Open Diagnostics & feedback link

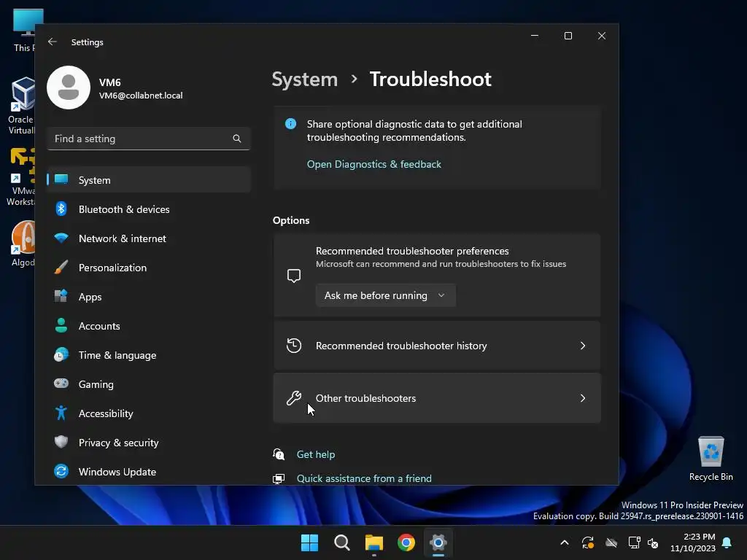click(x=374, y=164)
